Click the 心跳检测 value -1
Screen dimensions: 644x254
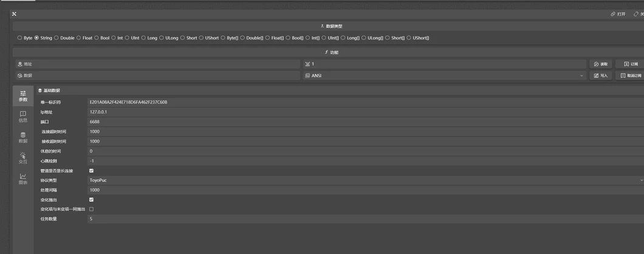point(366,160)
